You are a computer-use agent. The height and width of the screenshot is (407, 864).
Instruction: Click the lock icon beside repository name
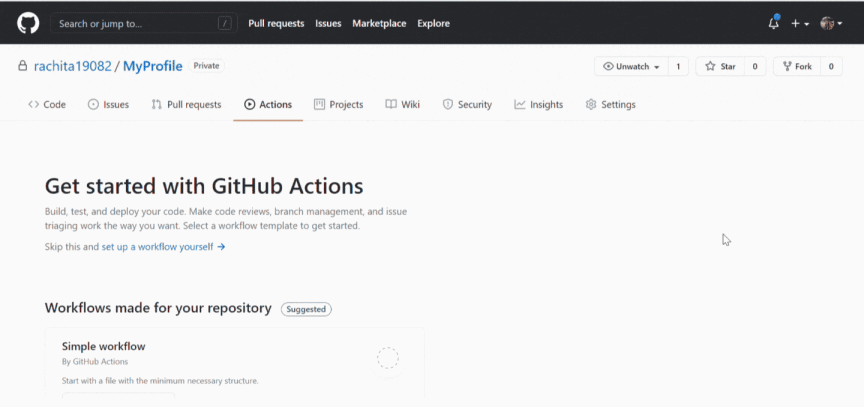click(23, 66)
